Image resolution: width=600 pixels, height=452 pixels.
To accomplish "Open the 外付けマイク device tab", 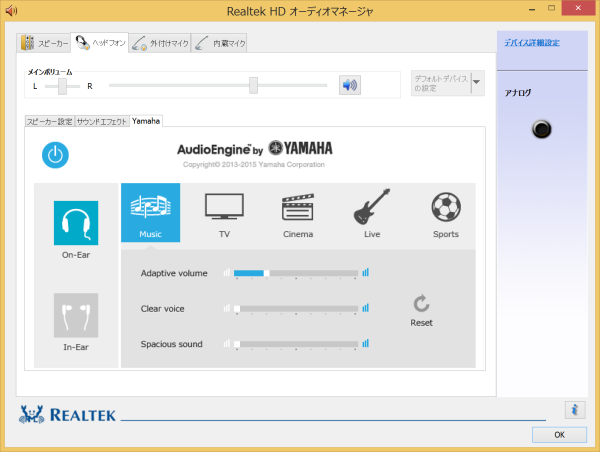I will point(160,43).
